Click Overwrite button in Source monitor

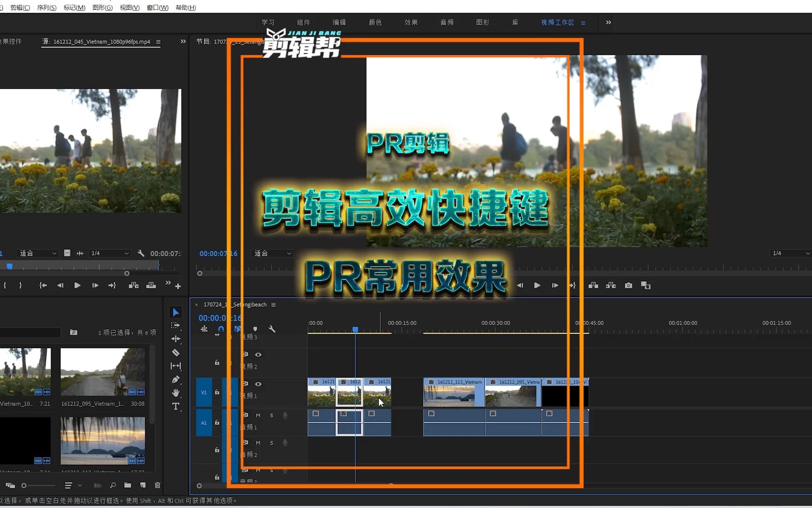(151, 286)
